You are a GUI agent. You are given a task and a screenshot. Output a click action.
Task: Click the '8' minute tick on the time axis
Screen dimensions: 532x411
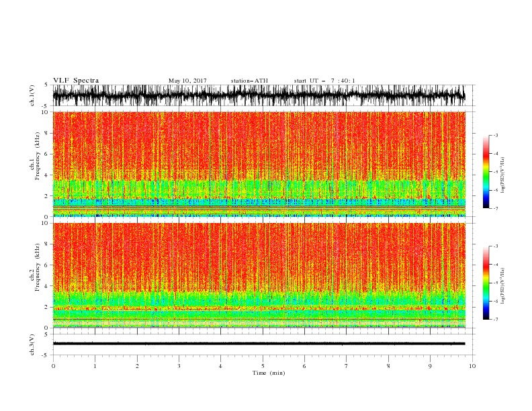(388, 366)
